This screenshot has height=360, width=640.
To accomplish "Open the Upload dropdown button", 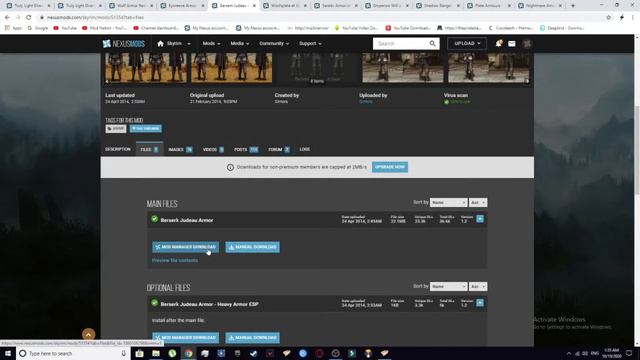I will pos(467,44).
